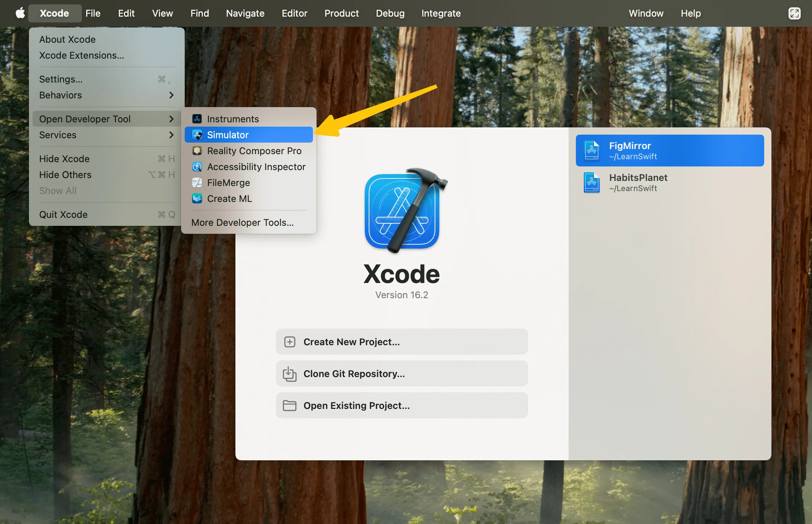Click the Reality Composer Pro icon

197,151
